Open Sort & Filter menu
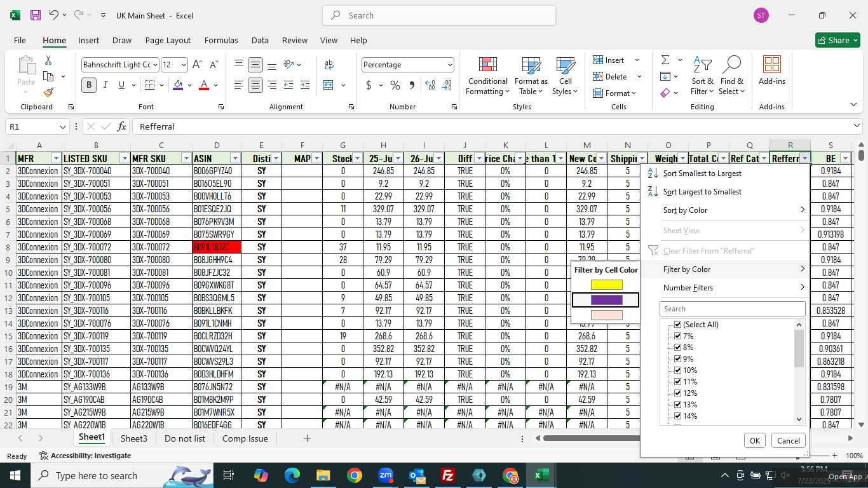The height and width of the screenshot is (488, 868). point(702,76)
